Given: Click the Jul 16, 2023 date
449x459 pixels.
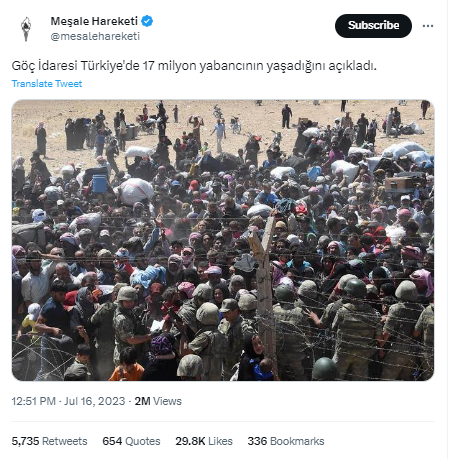Looking at the screenshot, I should [x=95, y=401].
